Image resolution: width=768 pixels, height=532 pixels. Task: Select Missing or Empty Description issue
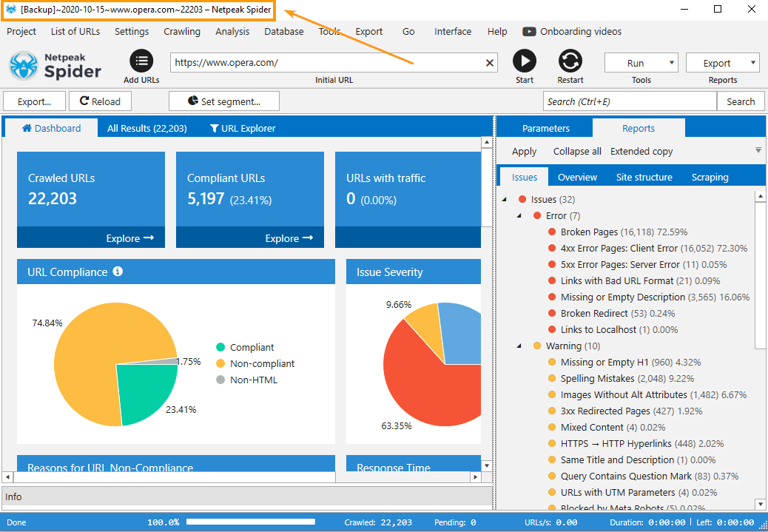(655, 297)
